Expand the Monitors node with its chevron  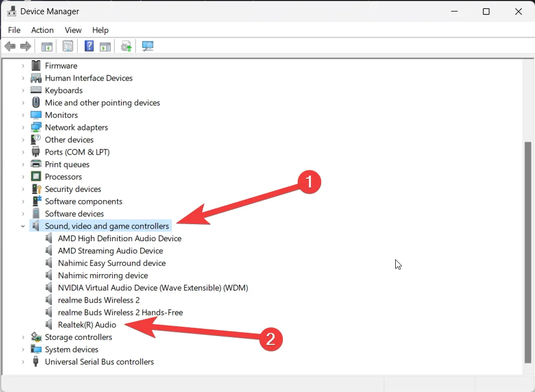tap(23, 115)
